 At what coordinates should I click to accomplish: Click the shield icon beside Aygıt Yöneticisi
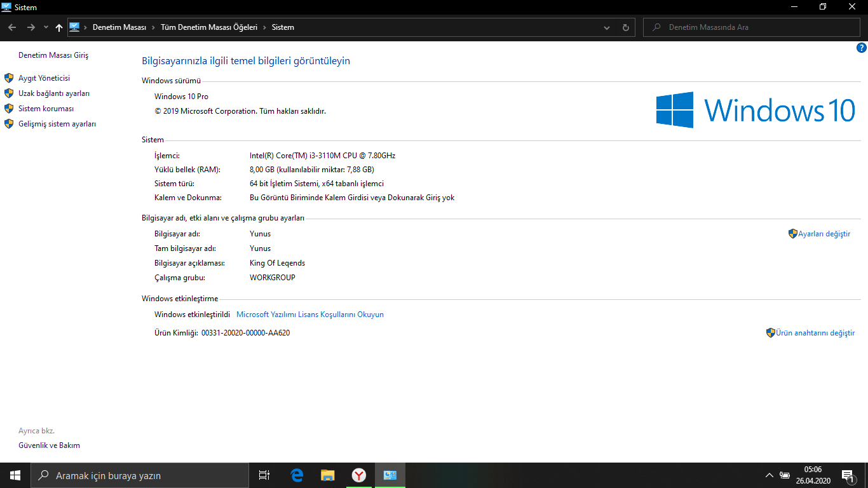point(9,78)
